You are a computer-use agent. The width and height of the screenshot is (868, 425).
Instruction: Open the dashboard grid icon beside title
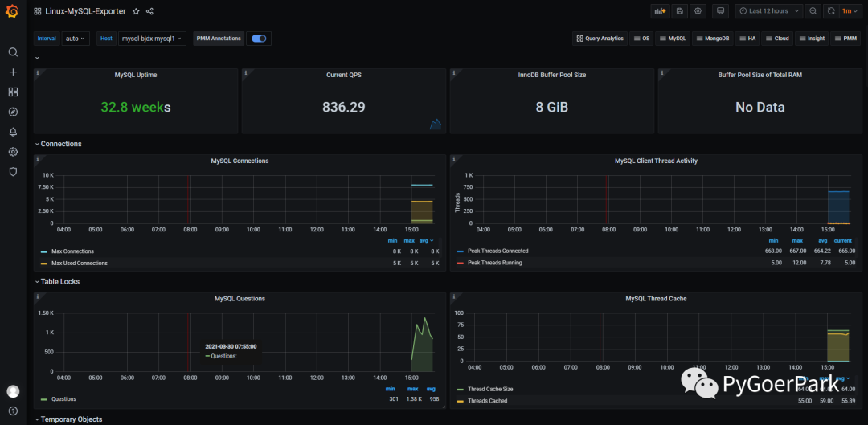(38, 11)
